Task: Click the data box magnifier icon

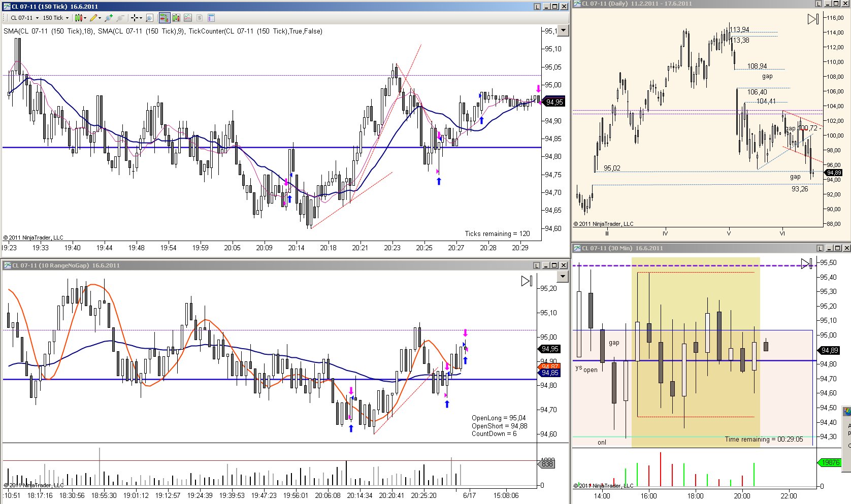Action: [149, 18]
